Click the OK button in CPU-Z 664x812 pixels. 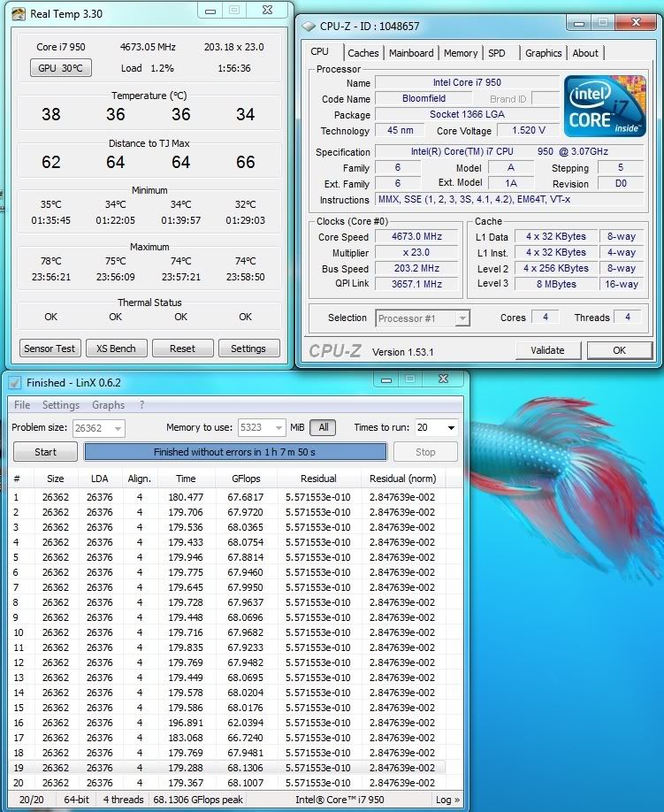[x=620, y=350]
